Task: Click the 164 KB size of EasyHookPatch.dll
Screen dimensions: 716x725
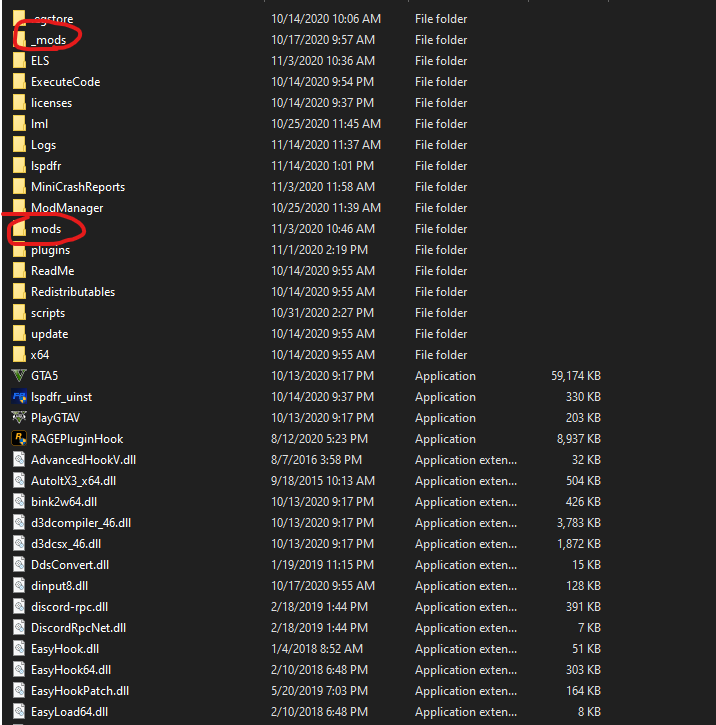Action: click(x=583, y=691)
